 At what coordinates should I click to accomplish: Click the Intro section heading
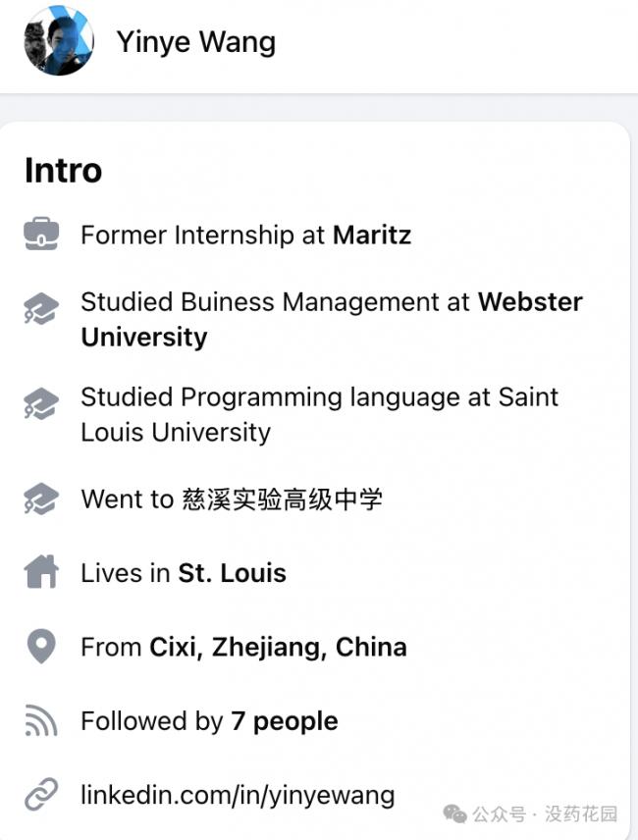[63, 170]
